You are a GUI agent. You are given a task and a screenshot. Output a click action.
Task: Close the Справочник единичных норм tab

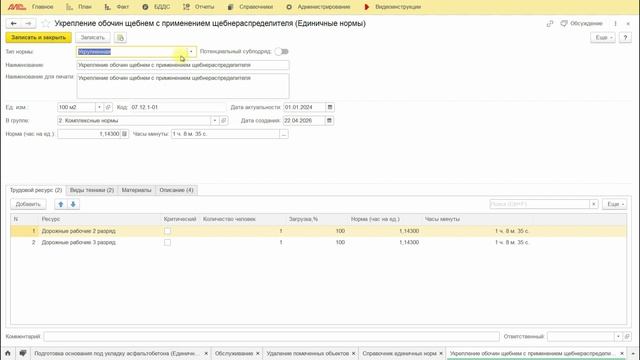441,353
